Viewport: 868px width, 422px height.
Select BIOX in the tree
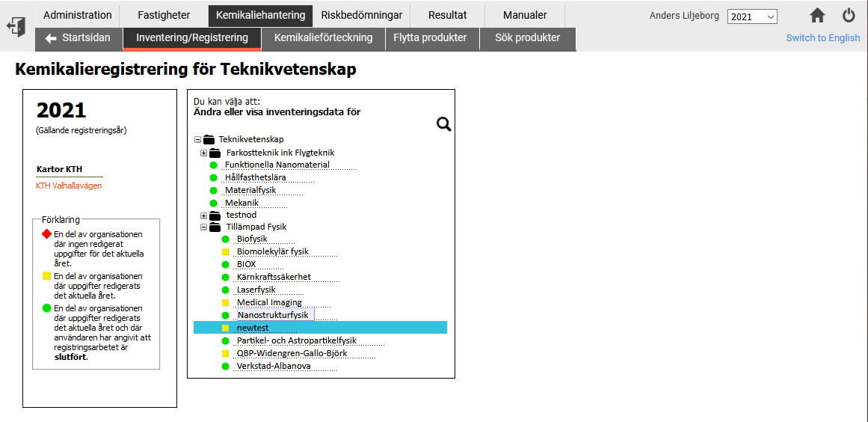pyautogui.click(x=246, y=265)
